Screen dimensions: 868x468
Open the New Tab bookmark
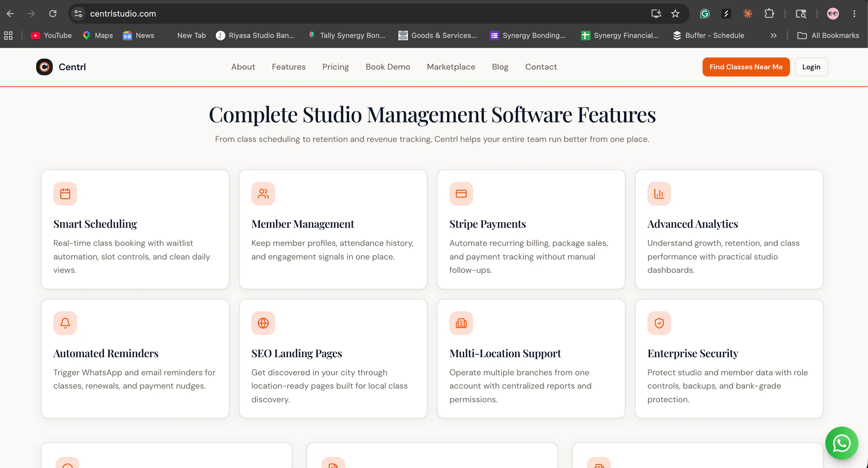[x=191, y=35]
